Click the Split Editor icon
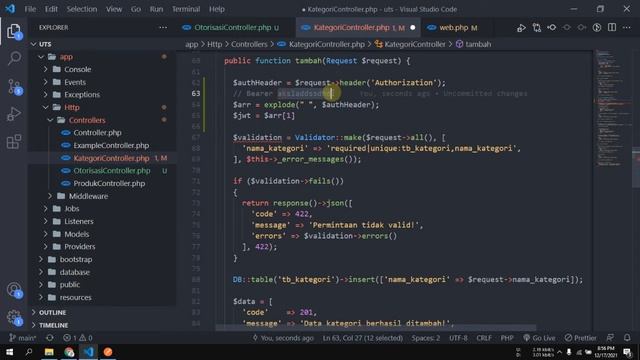This screenshot has height=360, width=640. point(612,28)
